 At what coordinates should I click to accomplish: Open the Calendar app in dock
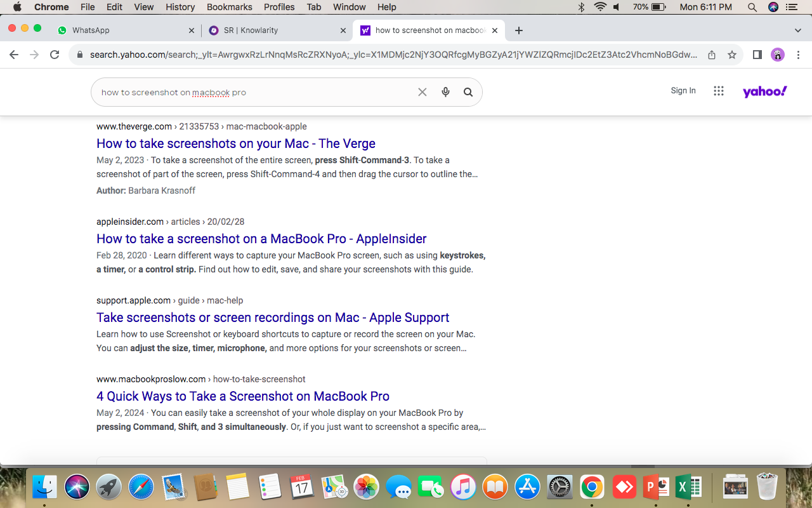point(302,487)
